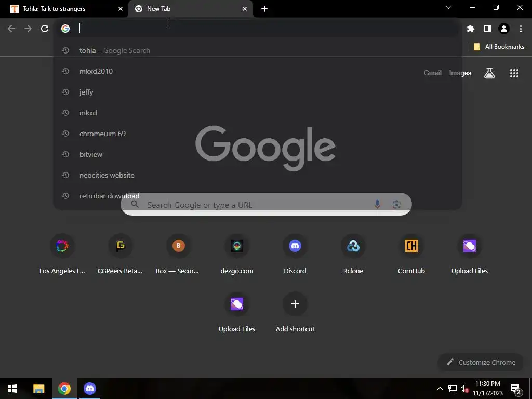
Task: Open the All Bookmarks folder
Action: [x=499, y=47]
